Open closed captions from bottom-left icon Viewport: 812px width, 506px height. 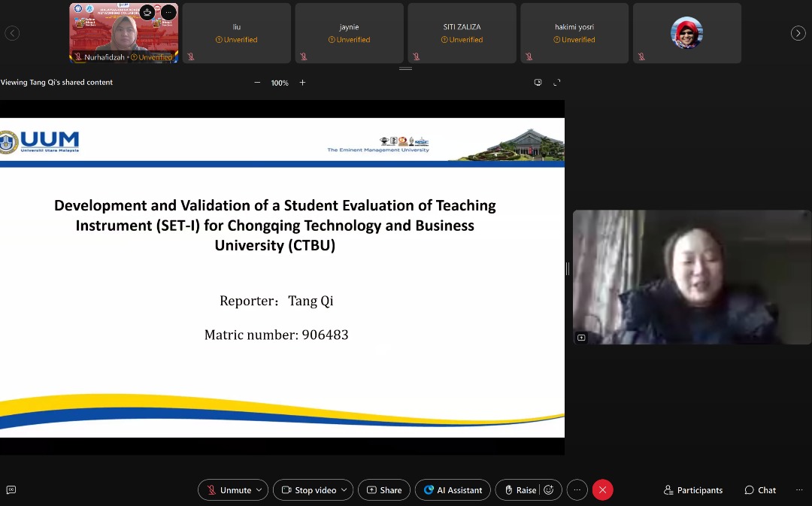(11, 489)
